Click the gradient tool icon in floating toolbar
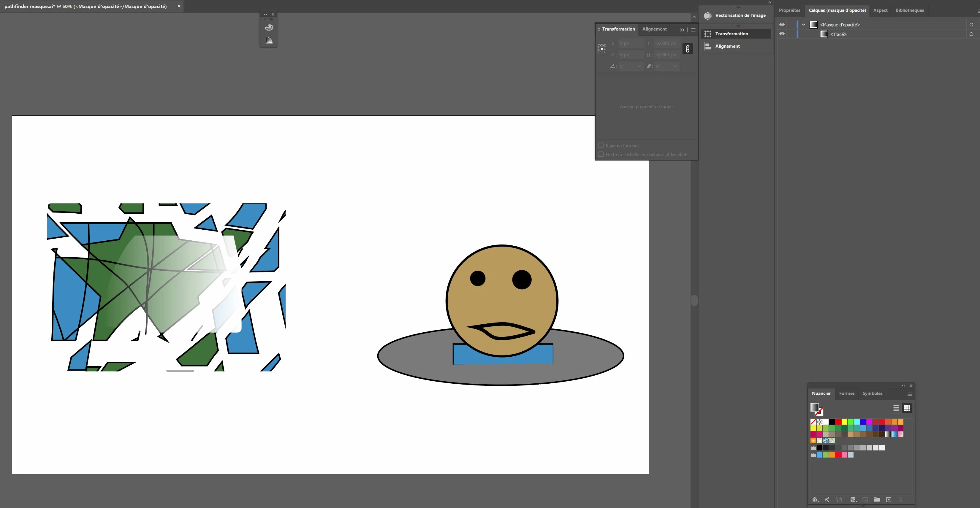980x508 pixels. [x=269, y=40]
